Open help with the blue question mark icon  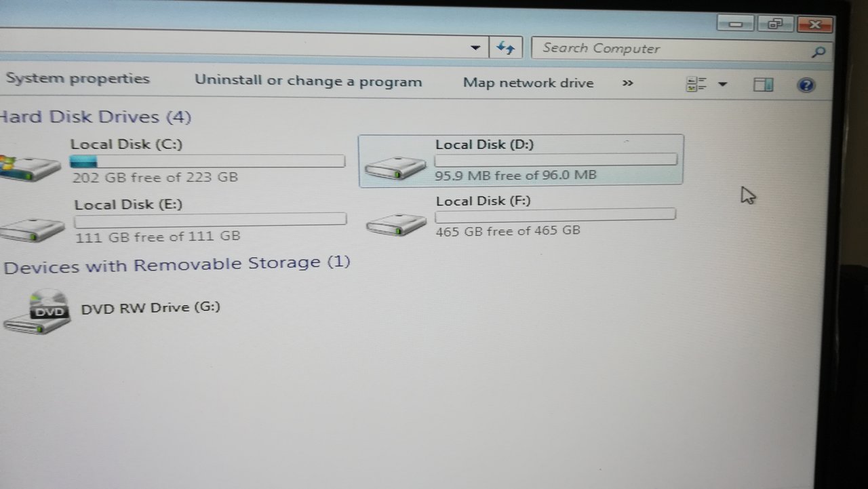tap(806, 85)
